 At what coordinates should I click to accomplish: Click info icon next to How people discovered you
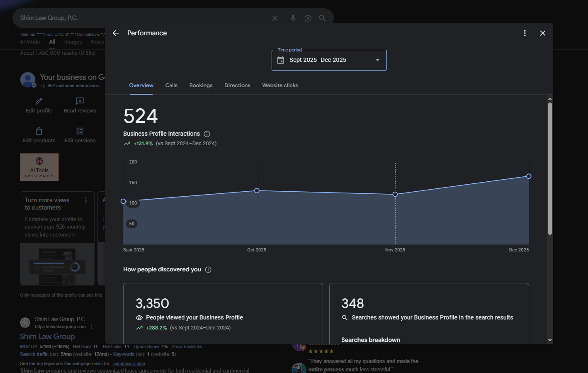point(208,270)
